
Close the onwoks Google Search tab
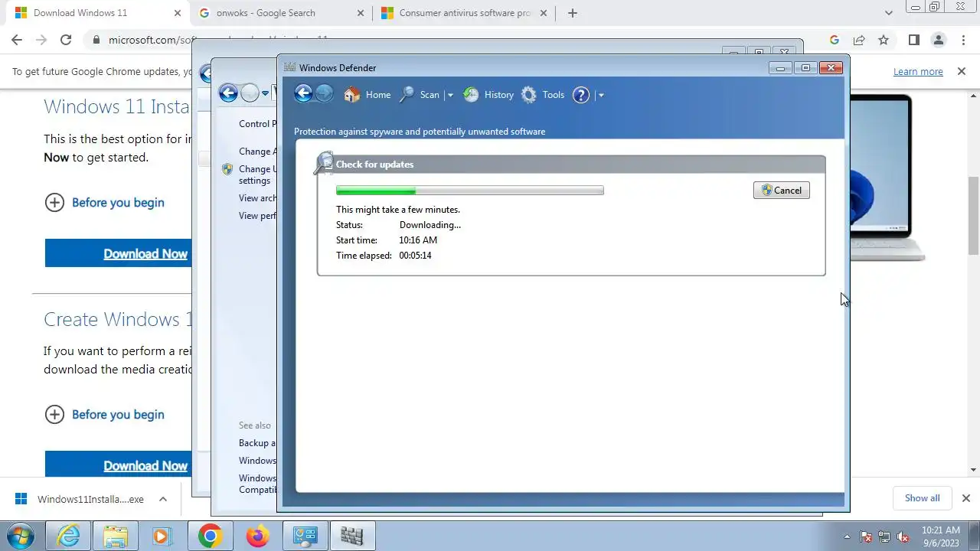tap(361, 13)
